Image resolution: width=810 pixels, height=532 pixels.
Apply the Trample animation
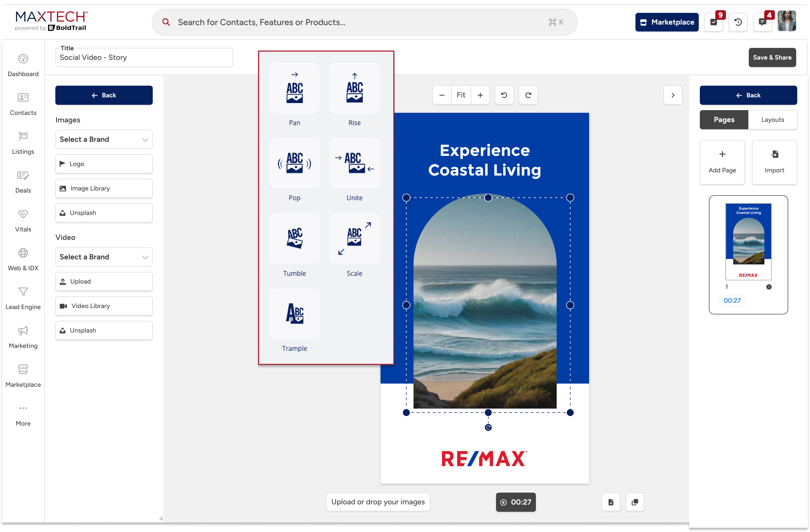click(294, 314)
